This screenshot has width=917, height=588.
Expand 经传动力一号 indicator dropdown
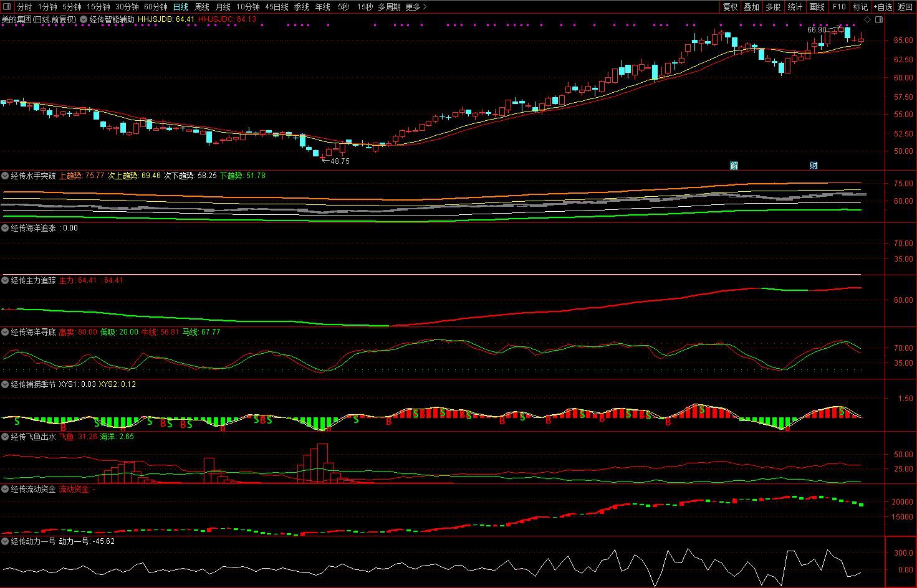click(x=6, y=541)
